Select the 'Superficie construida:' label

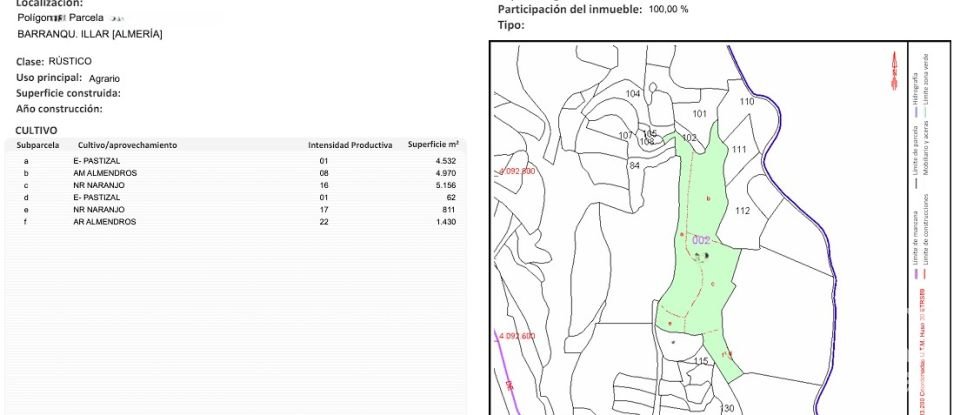point(69,93)
